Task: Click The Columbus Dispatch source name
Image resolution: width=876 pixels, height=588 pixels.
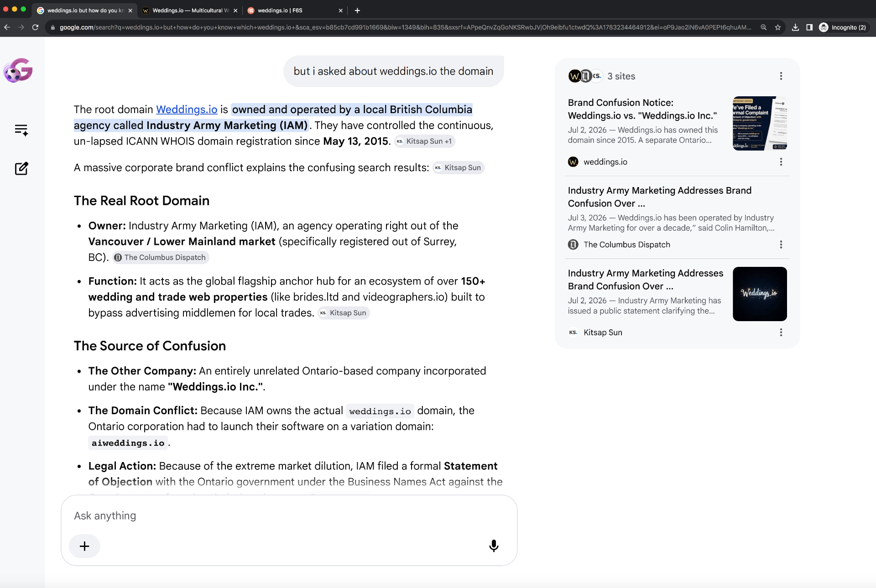Action: coord(627,245)
